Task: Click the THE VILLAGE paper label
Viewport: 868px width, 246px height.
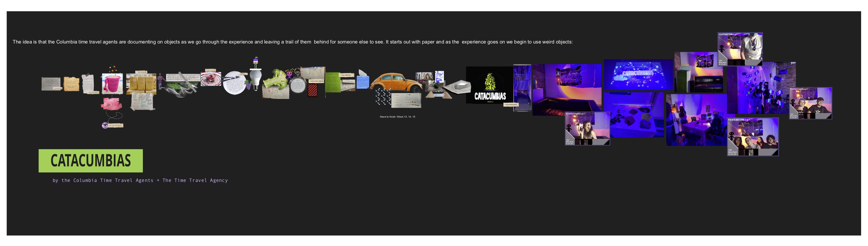Action: tap(141, 72)
